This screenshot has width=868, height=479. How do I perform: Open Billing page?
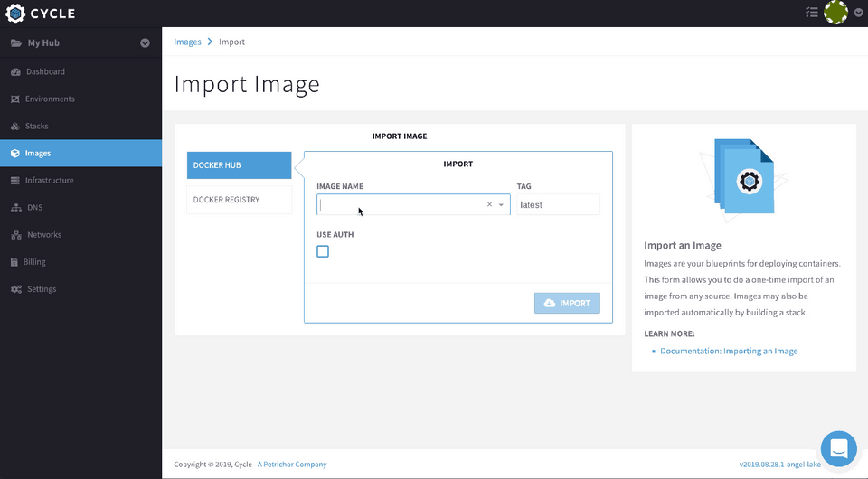point(34,262)
